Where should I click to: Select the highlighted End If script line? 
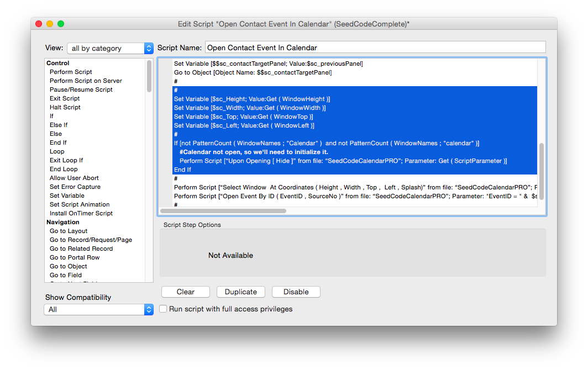click(x=182, y=170)
